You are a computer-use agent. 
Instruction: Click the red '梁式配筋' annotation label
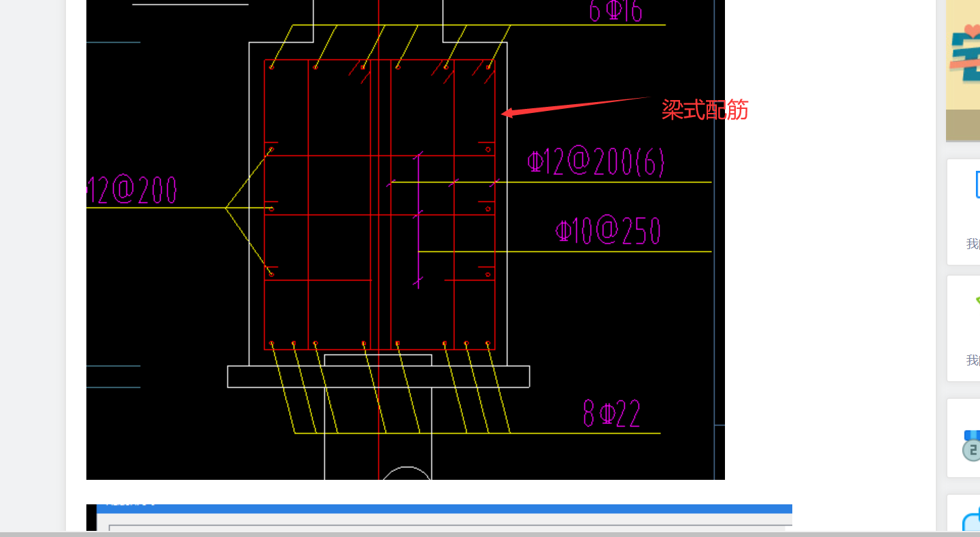pyautogui.click(x=705, y=110)
